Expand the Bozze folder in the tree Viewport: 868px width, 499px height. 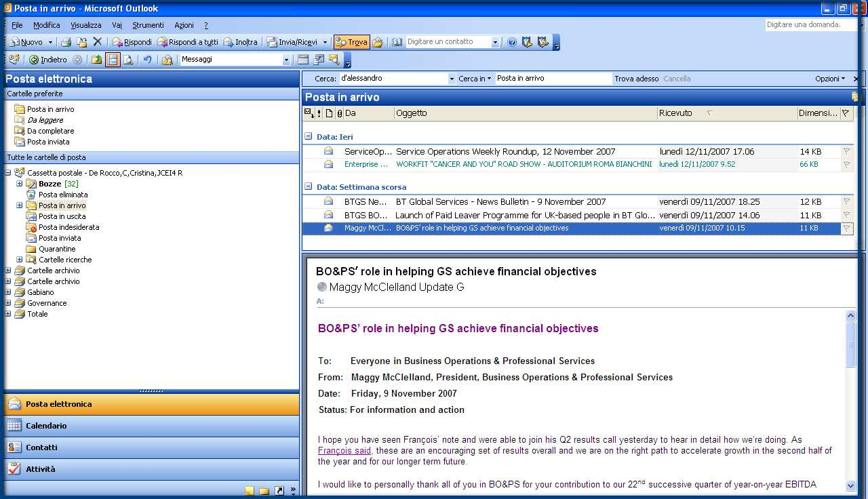tap(20, 184)
